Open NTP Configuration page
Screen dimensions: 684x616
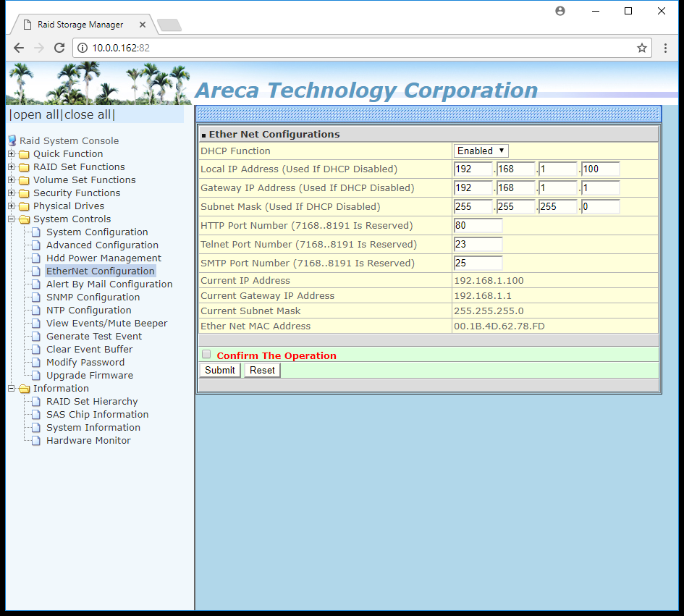[89, 311]
